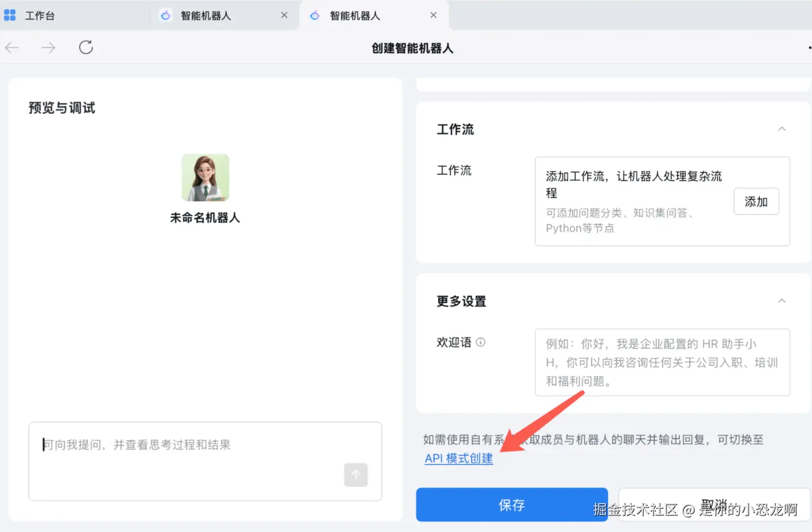Click the 欢迎语 label

(454, 342)
